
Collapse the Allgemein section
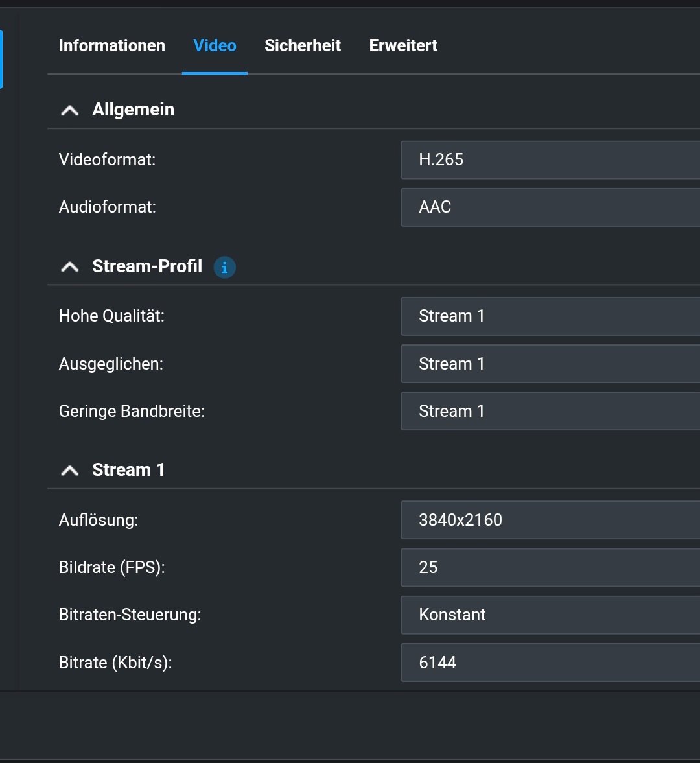point(69,110)
